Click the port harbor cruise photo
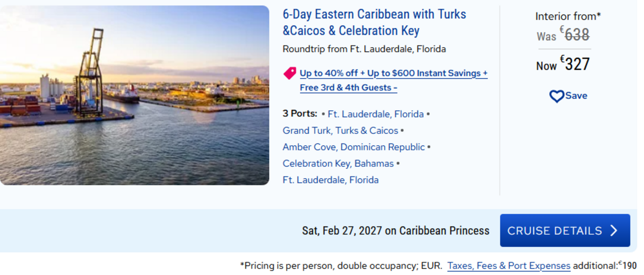The height and width of the screenshot is (275, 644). pos(134,95)
